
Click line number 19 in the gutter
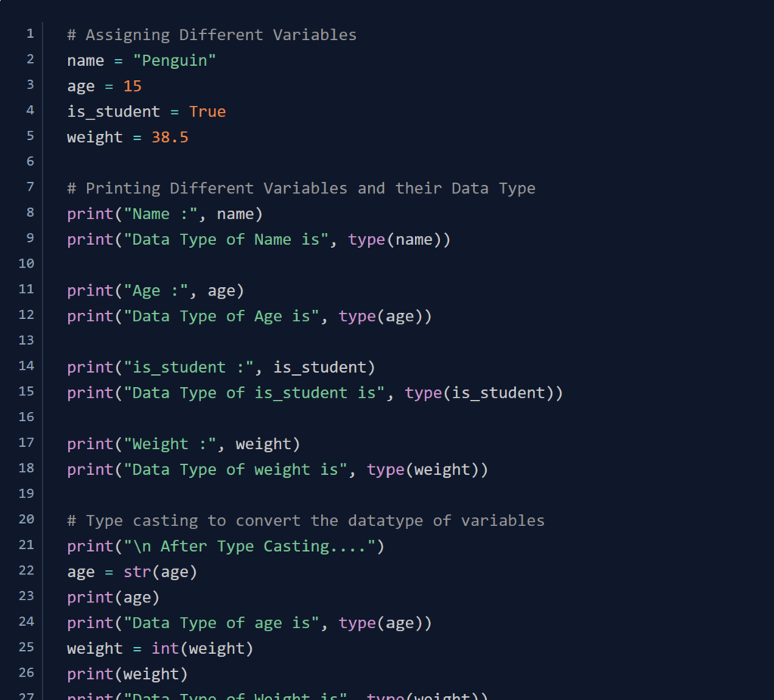pyautogui.click(x=26, y=494)
